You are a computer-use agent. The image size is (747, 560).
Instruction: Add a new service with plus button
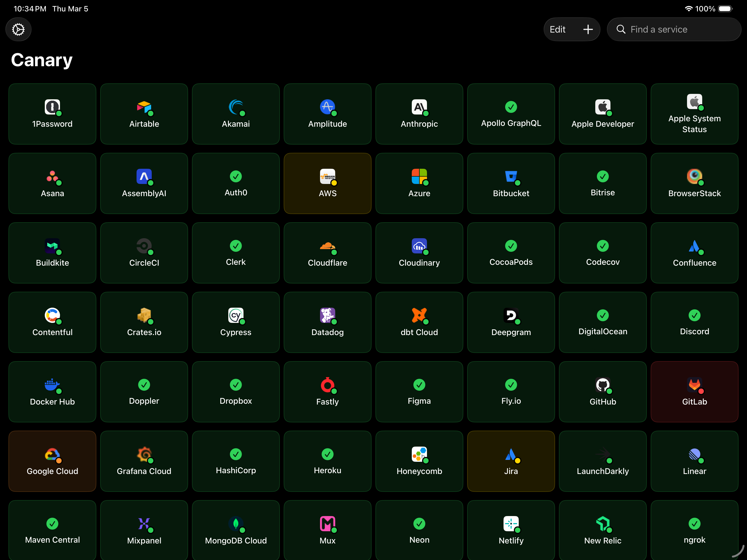(588, 29)
